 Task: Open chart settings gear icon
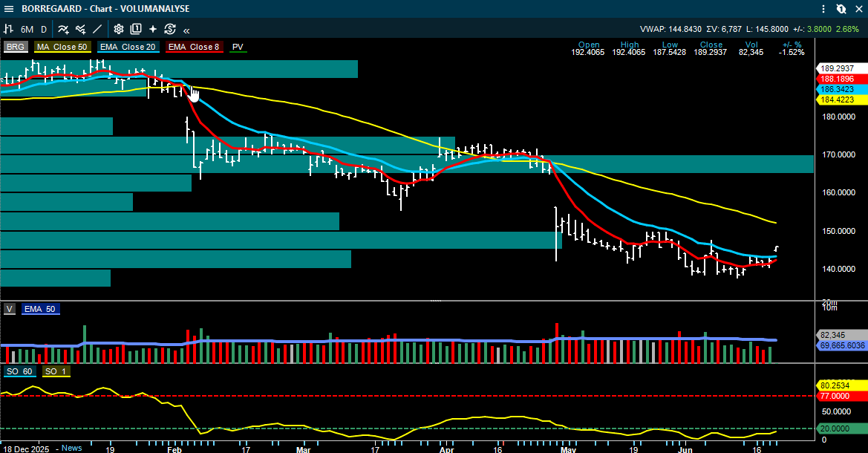[x=119, y=30]
